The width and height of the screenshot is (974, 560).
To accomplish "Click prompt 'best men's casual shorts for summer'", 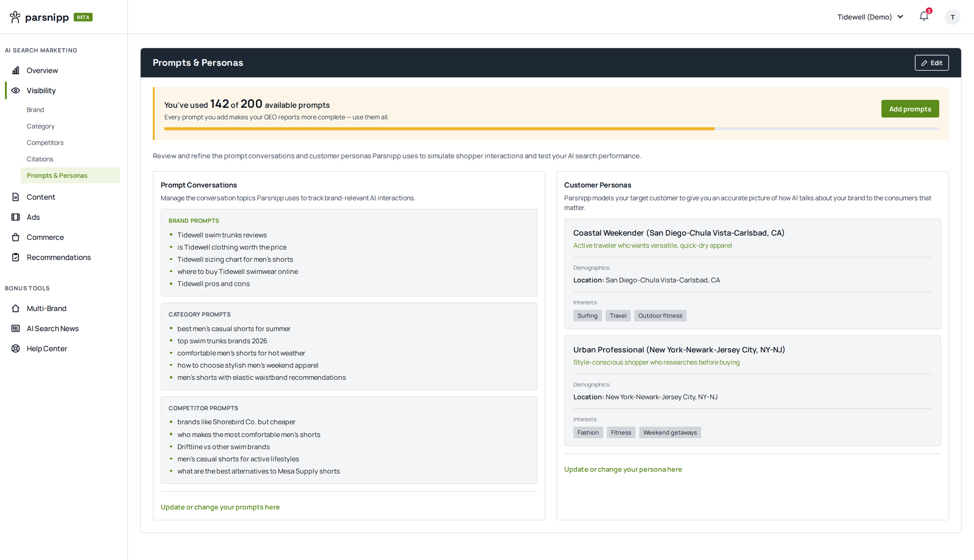I will 234,329.
